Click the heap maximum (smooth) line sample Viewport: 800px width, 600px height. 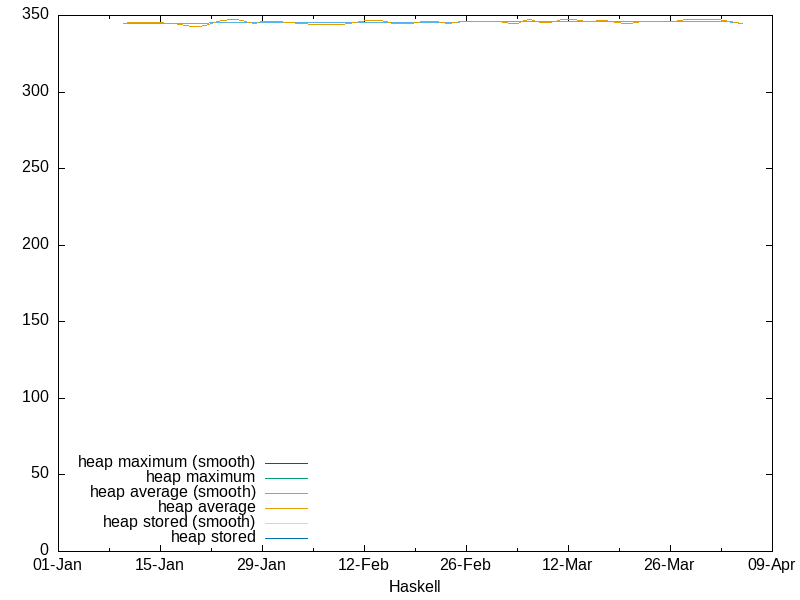(286, 463)
